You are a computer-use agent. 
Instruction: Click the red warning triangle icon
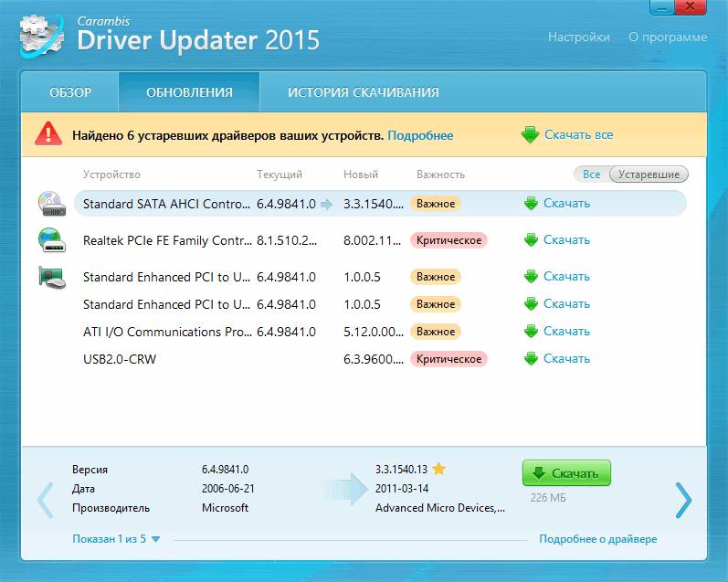click(x=48, y=133)
